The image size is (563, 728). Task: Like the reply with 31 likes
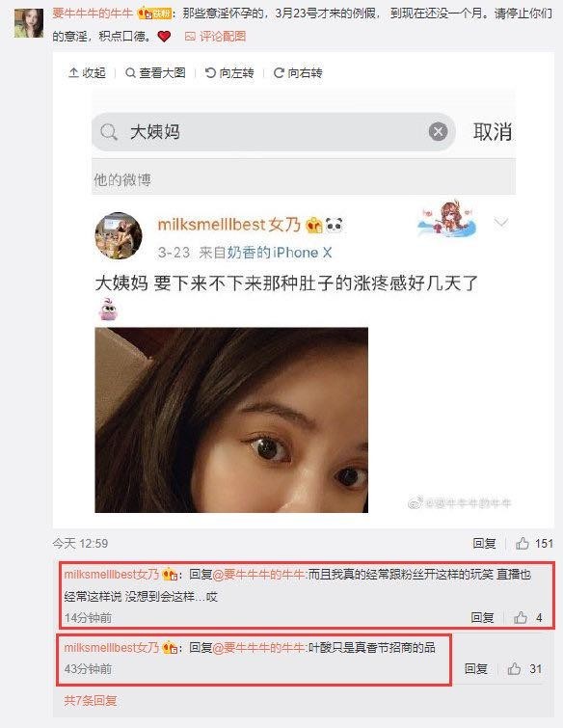514,668
